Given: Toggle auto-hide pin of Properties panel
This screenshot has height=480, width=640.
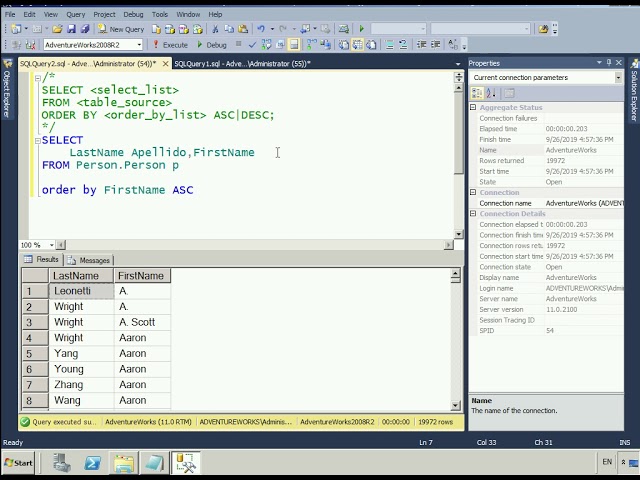Looking at the screenshot, I should (609, 62).
